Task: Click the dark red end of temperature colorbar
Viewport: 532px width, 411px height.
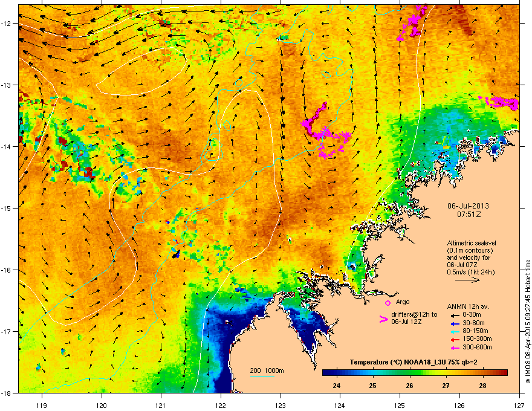Action: pos(504,373)
